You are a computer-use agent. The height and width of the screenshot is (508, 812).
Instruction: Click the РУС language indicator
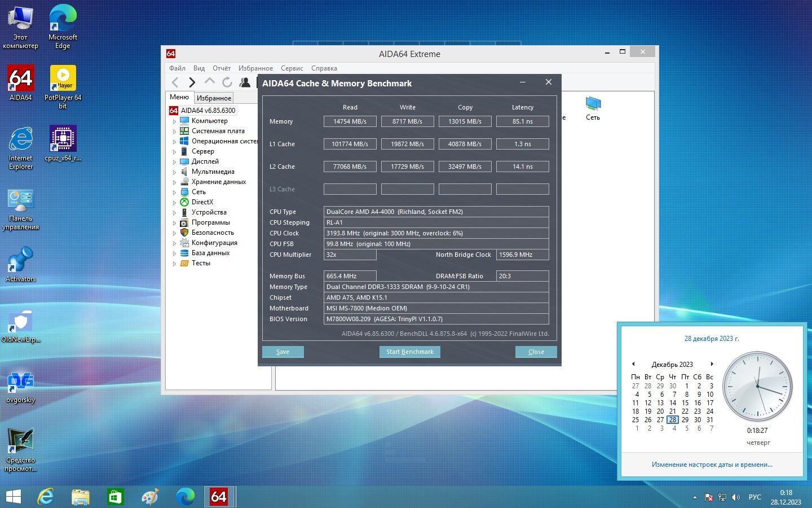pyautogui.click(x=755, y=497)
